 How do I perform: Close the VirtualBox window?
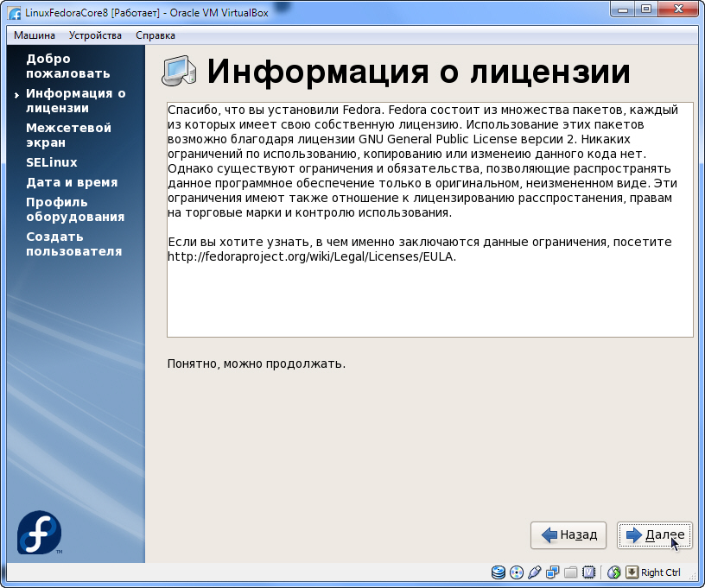pyautogui.click(x=678, y=9)
